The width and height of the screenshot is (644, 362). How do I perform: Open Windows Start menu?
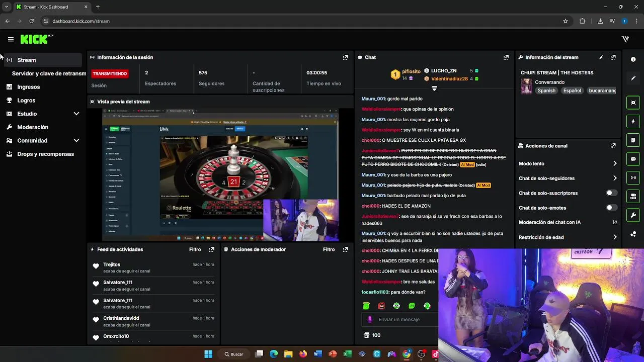pos(208,354)
